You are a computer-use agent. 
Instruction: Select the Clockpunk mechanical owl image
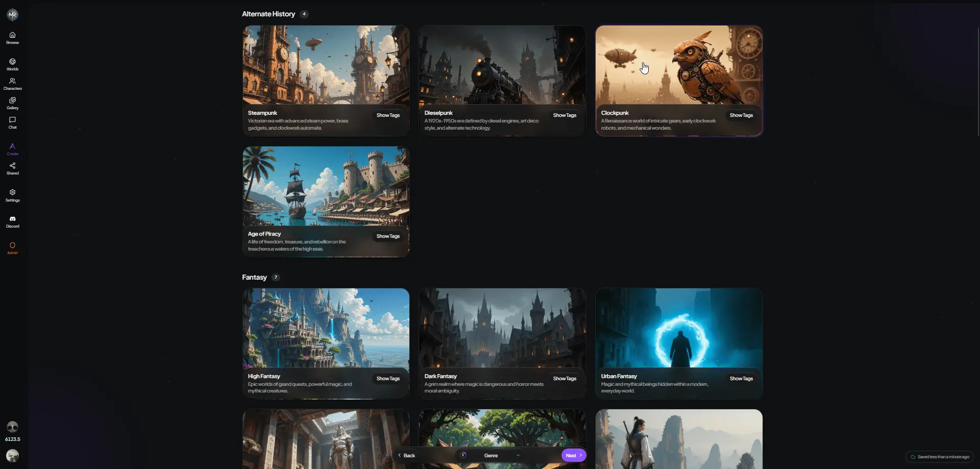click(x=679, y=65)
